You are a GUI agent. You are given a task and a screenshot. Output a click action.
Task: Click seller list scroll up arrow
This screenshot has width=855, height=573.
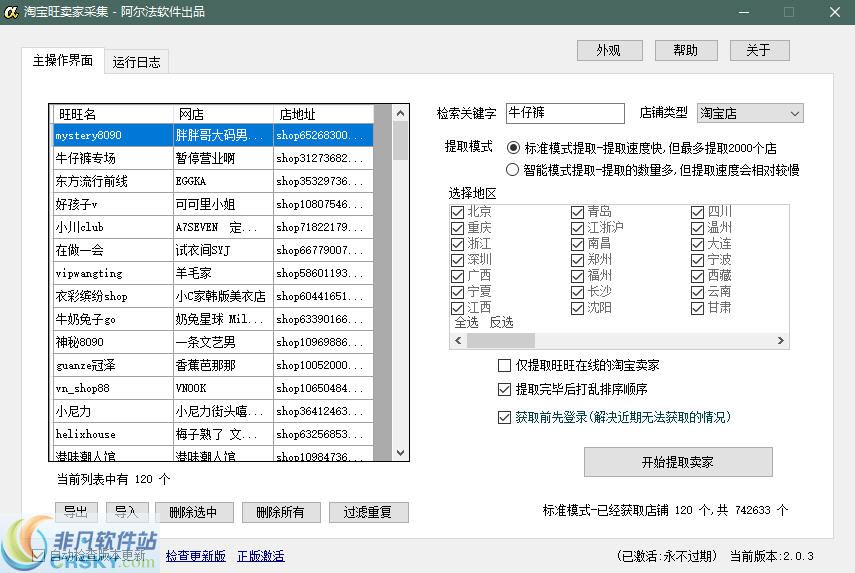coord(401,113)
